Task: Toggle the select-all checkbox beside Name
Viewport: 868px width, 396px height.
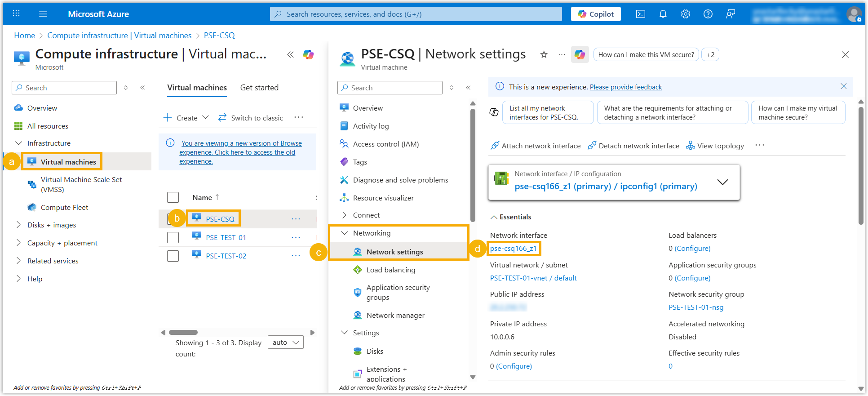Action: [173, 197]
